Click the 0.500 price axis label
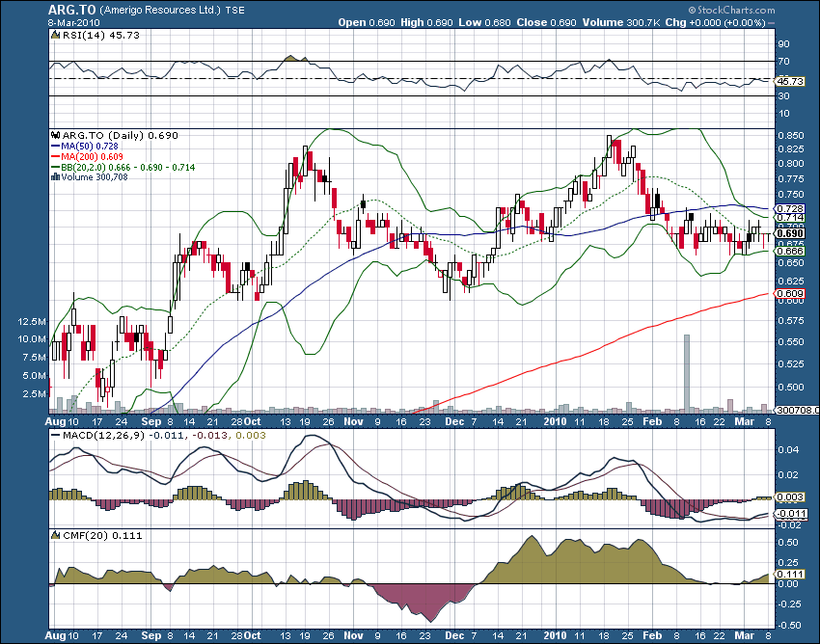820x644 pixels. [x=791, y=388]
